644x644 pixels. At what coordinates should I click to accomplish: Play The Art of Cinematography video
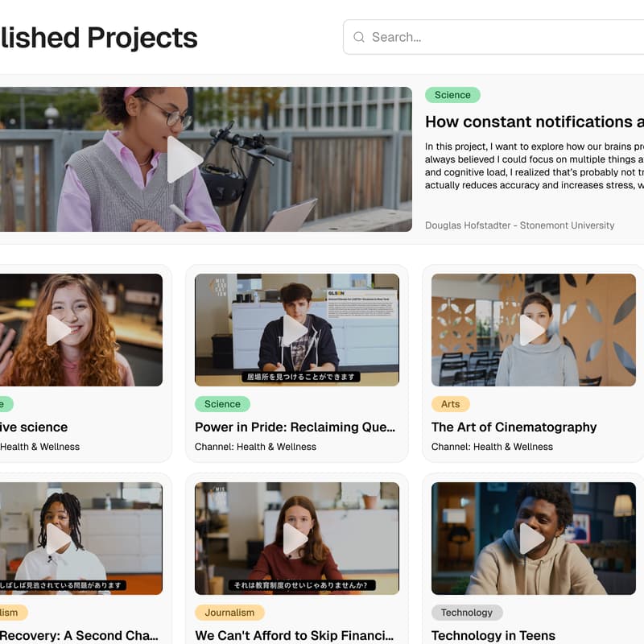(x=532, y=330)
